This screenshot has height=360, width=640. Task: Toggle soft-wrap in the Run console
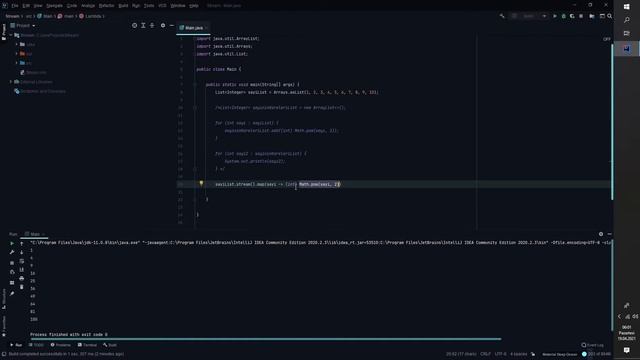point(22,261)
